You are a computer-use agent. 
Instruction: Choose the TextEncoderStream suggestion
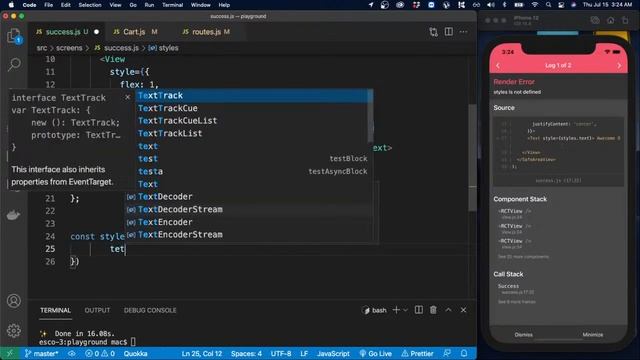click(x=248, y=235)
